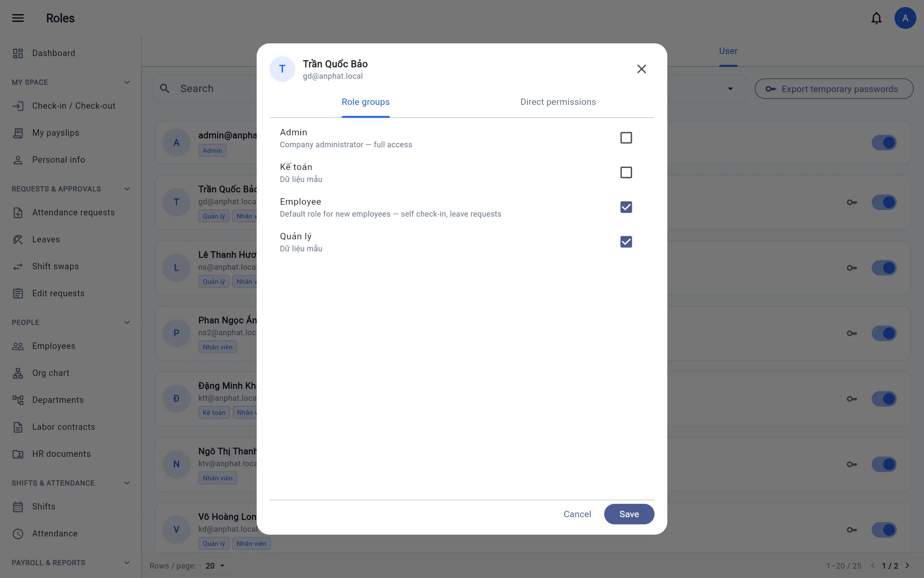Check the Kế toán role checkbox
This screenshot has width=924, height=578.
coord(626,173)
